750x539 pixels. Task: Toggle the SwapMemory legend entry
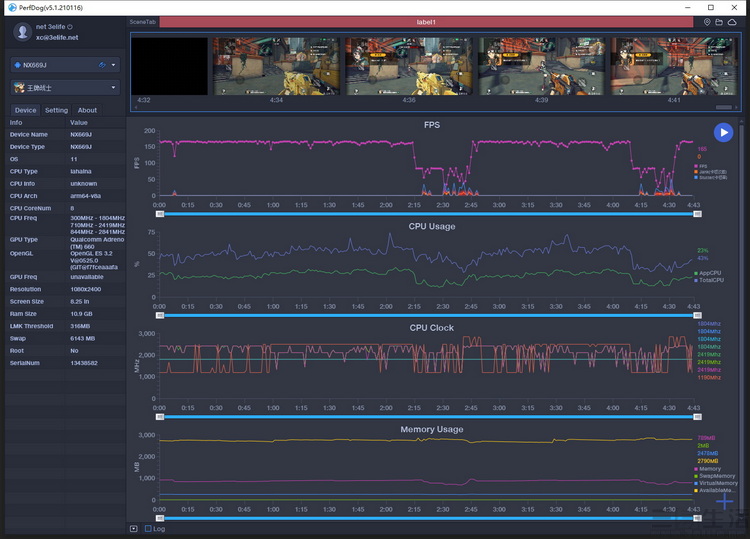tap(715, 476)
